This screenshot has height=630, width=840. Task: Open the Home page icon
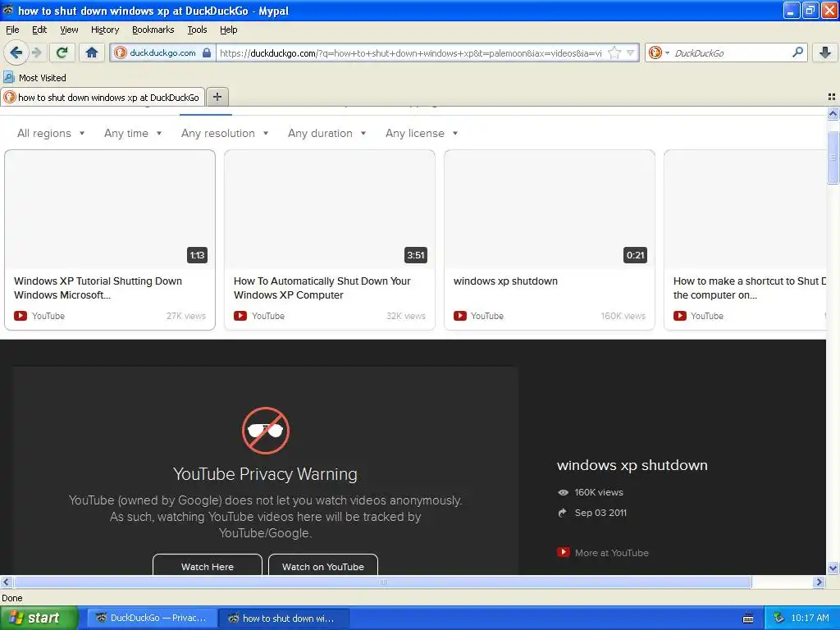tap(92, 52)
